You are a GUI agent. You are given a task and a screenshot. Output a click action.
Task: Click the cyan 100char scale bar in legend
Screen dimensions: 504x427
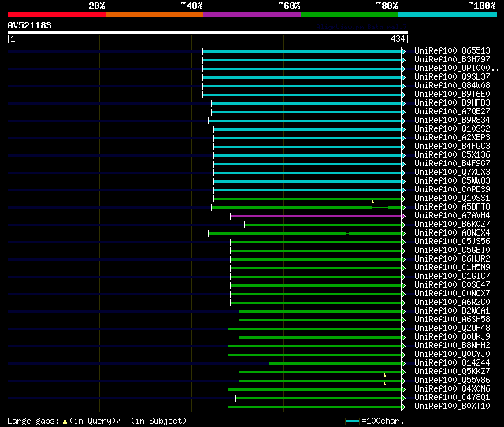pos(352,421)
